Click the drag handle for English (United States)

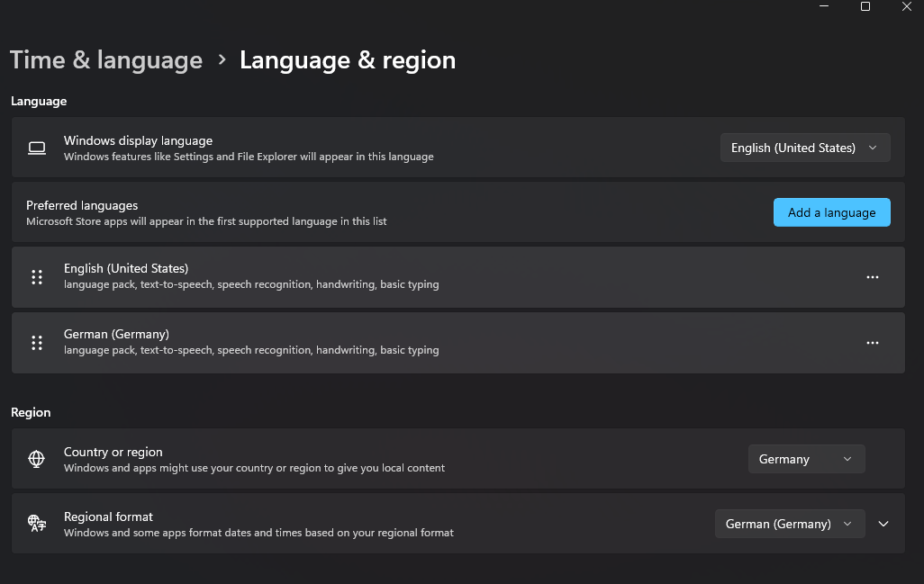[x=37, y=277]
